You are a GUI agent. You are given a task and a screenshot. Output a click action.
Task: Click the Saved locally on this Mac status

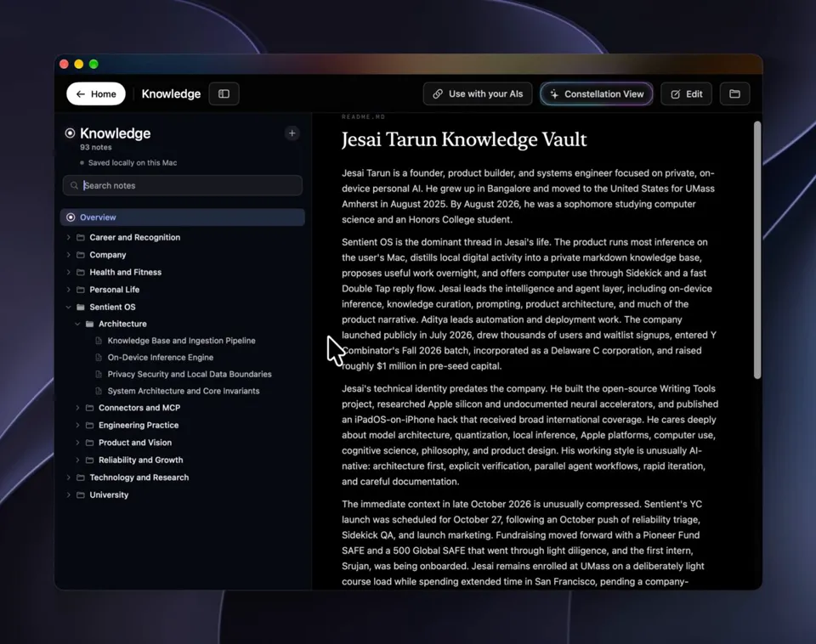click(x=133, y=163)
